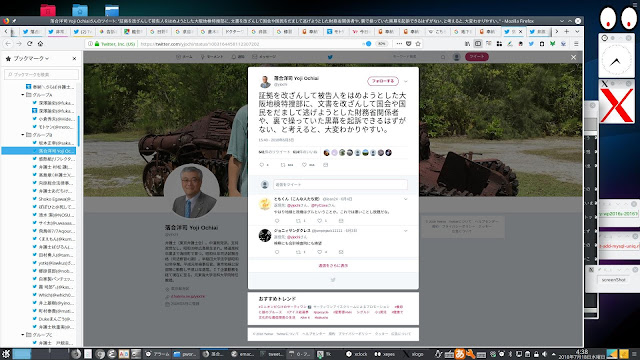Click the browser forward arrow
This screenshot has width=640, height=360.
19,43
